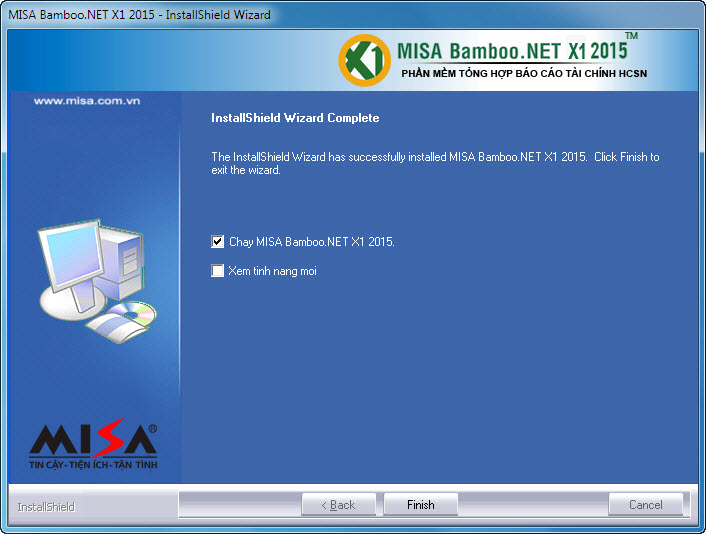Uncheck the Chay MISA Bamboo.NET X1 2015 checkbox

[x=217, y=242]
